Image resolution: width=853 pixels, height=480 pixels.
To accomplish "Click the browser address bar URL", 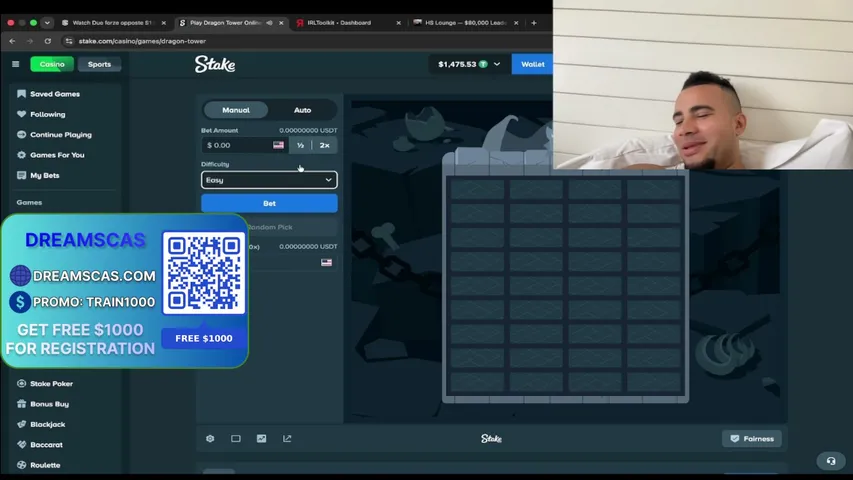I will [x=142, y=41].
